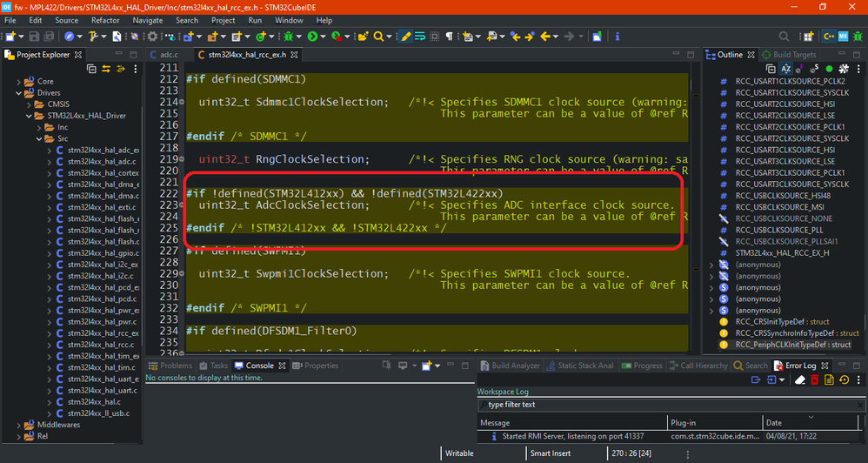The width and height of the screenshot is (868, 463).
Task: Collapse the STM32L4xx_HAL_Driver folder
Action: [x=29, y=116]
